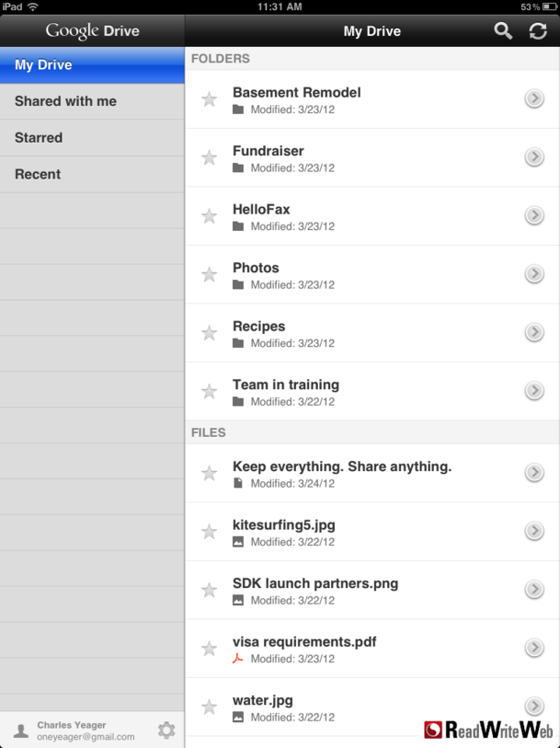Click the image icon under kitesurfing5.jpg
The width and height of the screenshot is (560, 748).
238,542
